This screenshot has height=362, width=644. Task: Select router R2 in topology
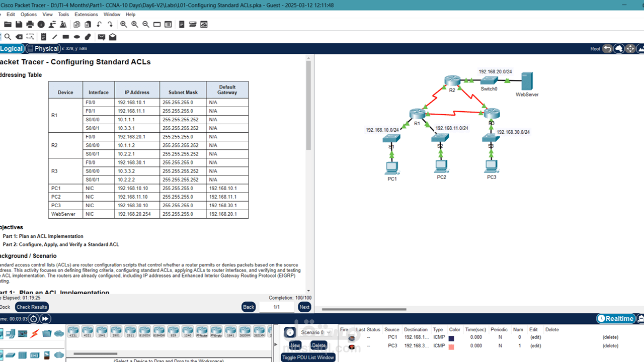pos(452,81)
